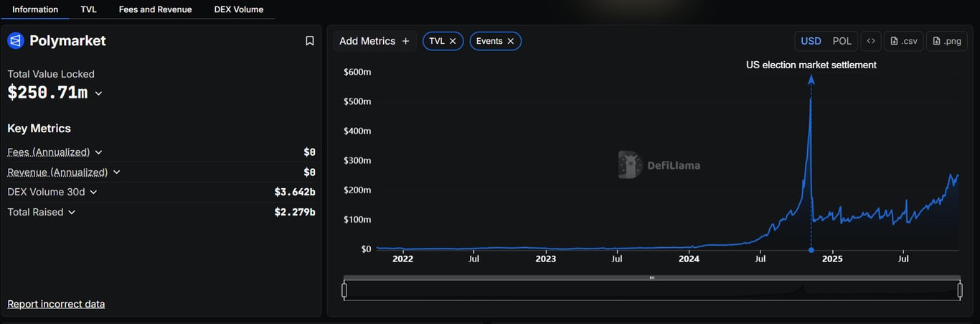Bookmark the Polymarket protocol
The image size is (980, 324).
pyautogui.click(x=310, y=41)
